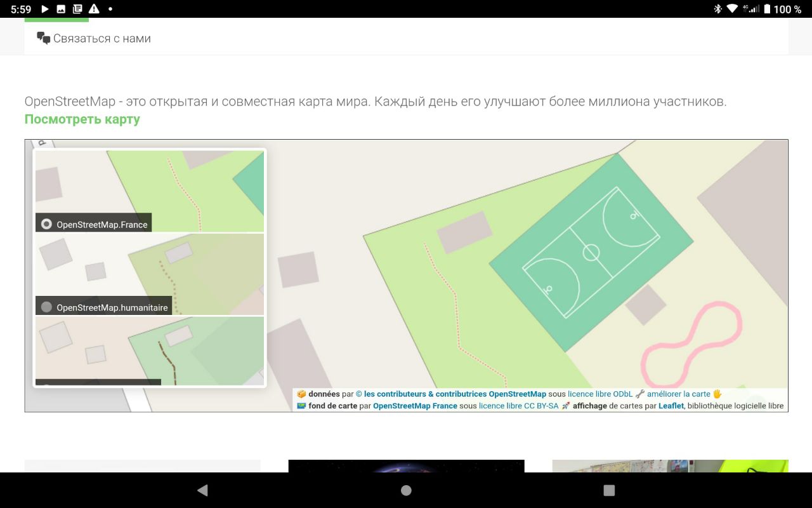Tap the Android recent apps square button
The image size is (812, 508).
pos(609,490)
